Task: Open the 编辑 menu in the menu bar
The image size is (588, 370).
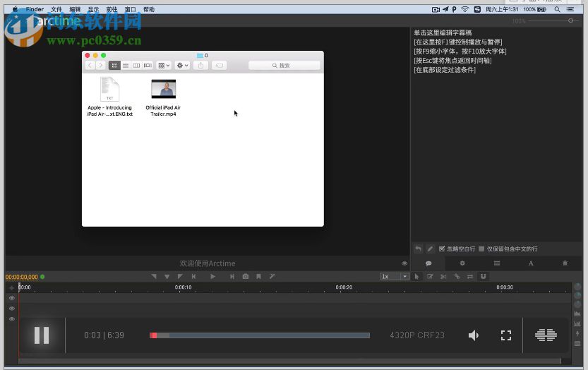Action: [x=75, y=9]
